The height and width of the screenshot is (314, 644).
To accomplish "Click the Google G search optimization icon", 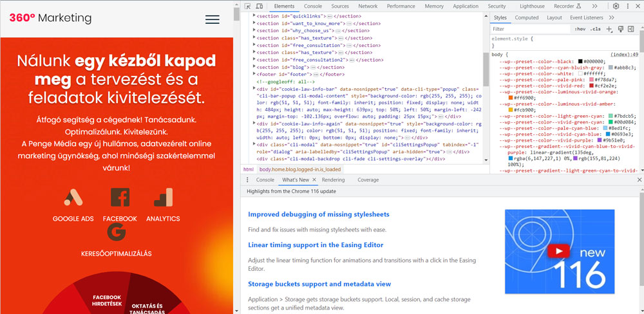I will (x=116, y=232).
